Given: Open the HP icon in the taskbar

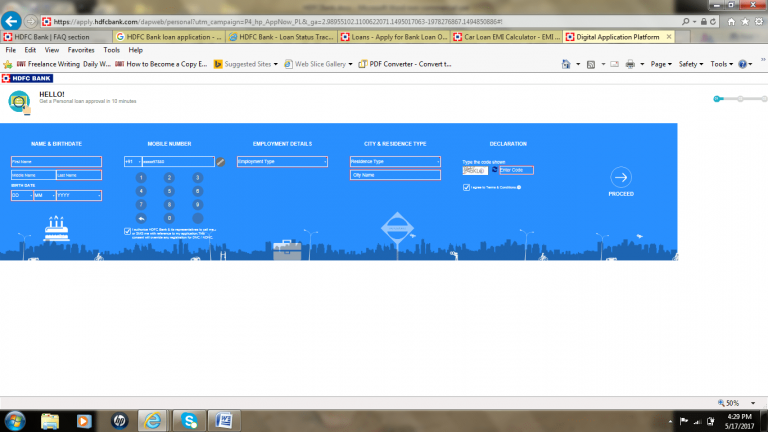Looking at the screenshot, I should [x=120, y=419].
